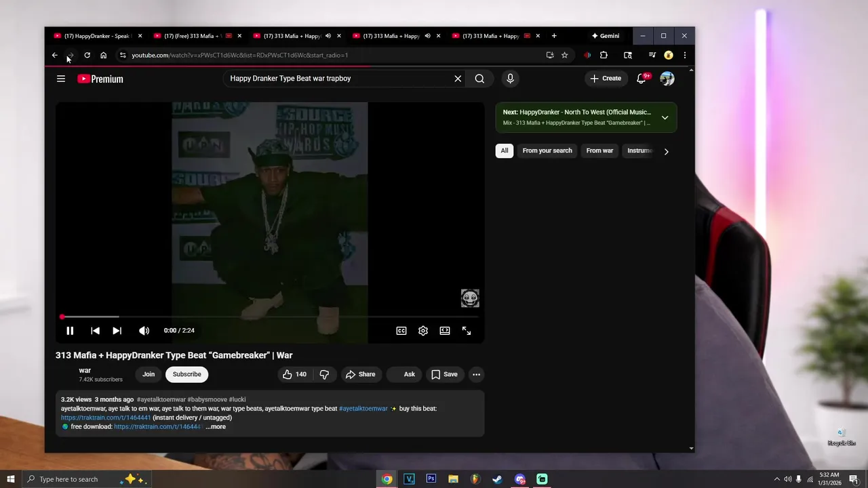868x488 pixels.
Task: Pause the video
Action: (70, 331)
